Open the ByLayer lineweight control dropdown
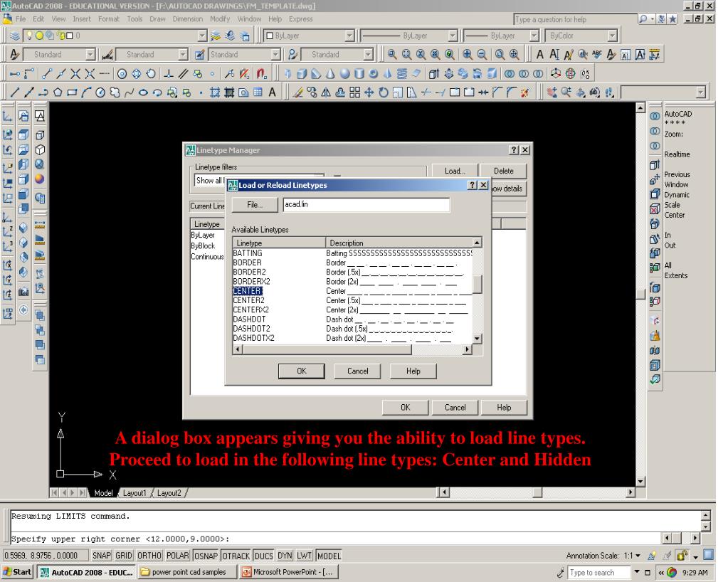The image size is (728, 582). [534, 36]
